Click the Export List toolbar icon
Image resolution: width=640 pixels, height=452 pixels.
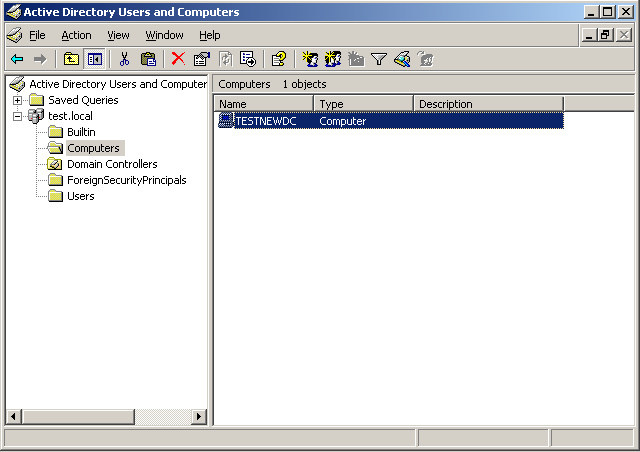(x=248, y=60)
